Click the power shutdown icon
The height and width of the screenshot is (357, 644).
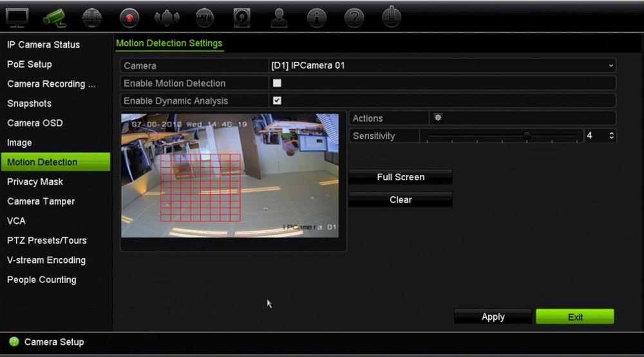click(x=392, y=17)
